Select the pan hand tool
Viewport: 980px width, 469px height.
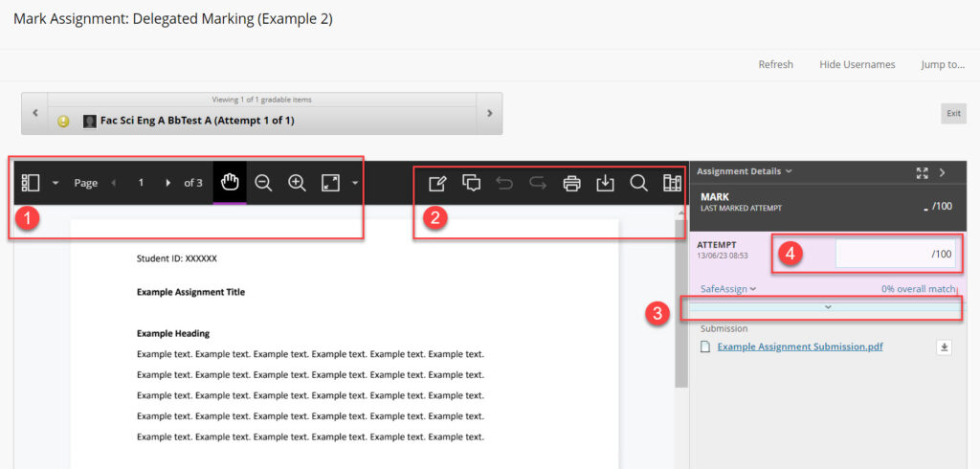[230, 183]
